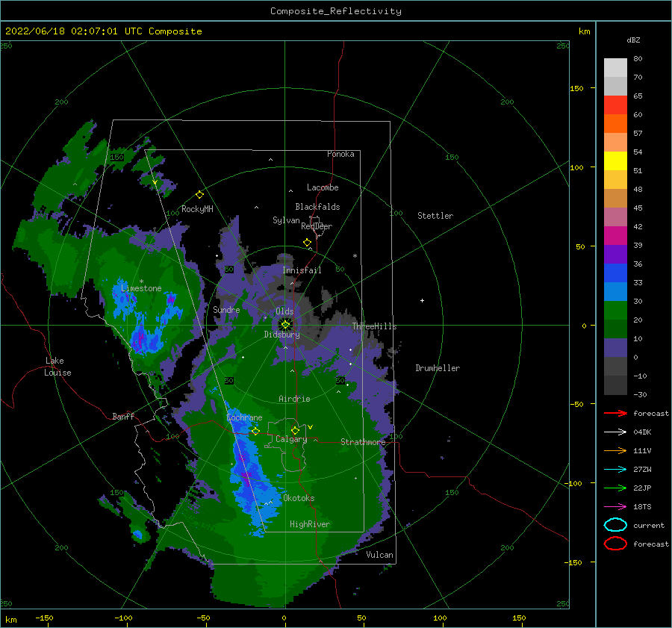Select the magenta swatch between 42 and 39
The height and width of the screenshot is (628, 672).
(x=615, y=236)
